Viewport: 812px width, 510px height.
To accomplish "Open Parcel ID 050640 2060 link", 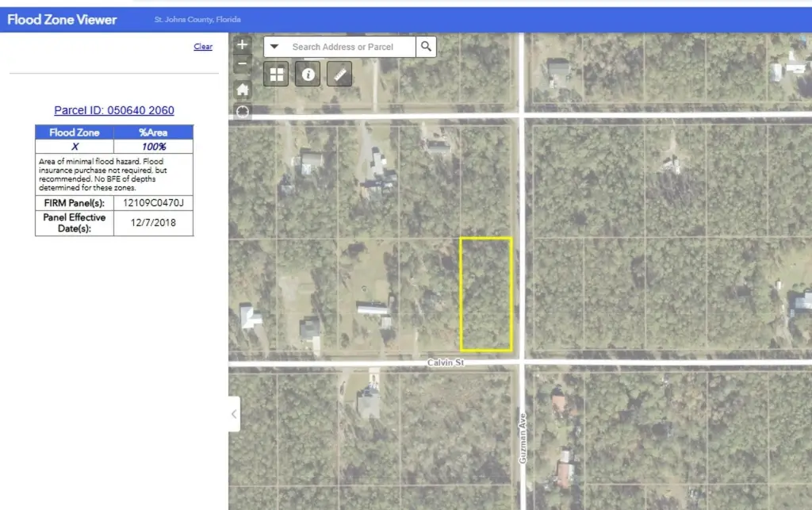I will (114, 110).
